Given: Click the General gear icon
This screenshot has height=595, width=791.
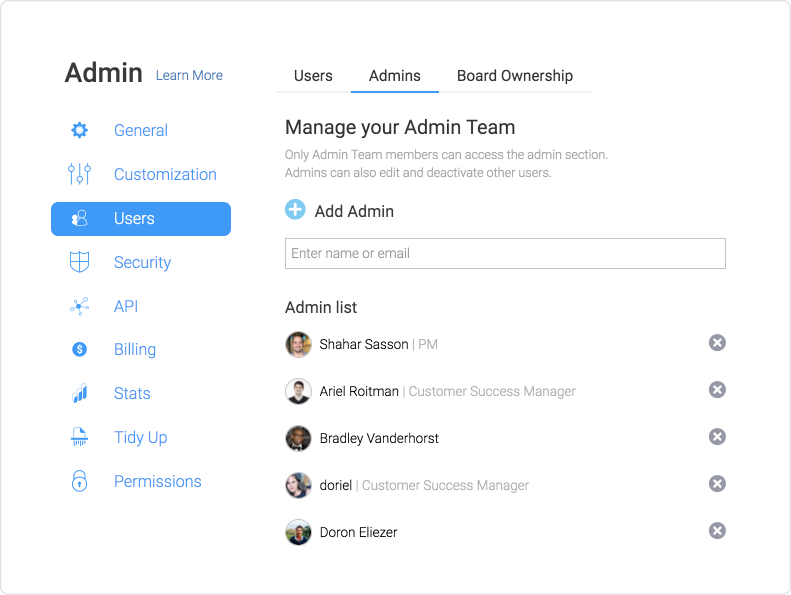Looking at the screenshot, I should pos(79,130).
